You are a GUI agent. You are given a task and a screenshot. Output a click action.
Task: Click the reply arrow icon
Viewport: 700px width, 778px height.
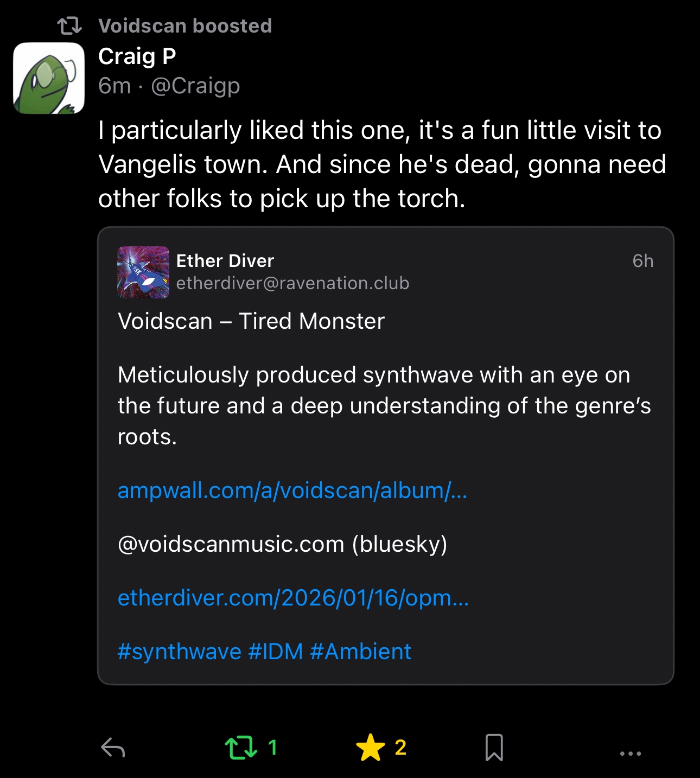coord(113,748)
